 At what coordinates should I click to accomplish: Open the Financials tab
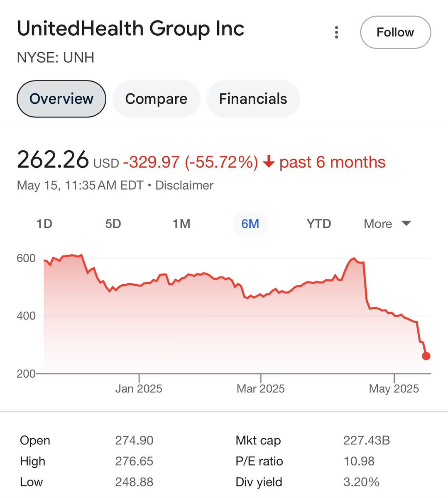[x=253, y=99]
